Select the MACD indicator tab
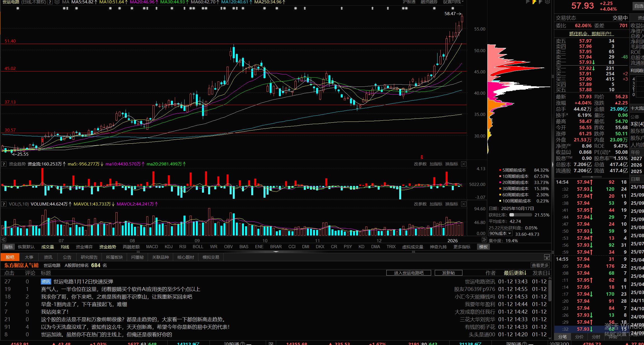This screenshot has height=345, width=644. pos(152,247)
